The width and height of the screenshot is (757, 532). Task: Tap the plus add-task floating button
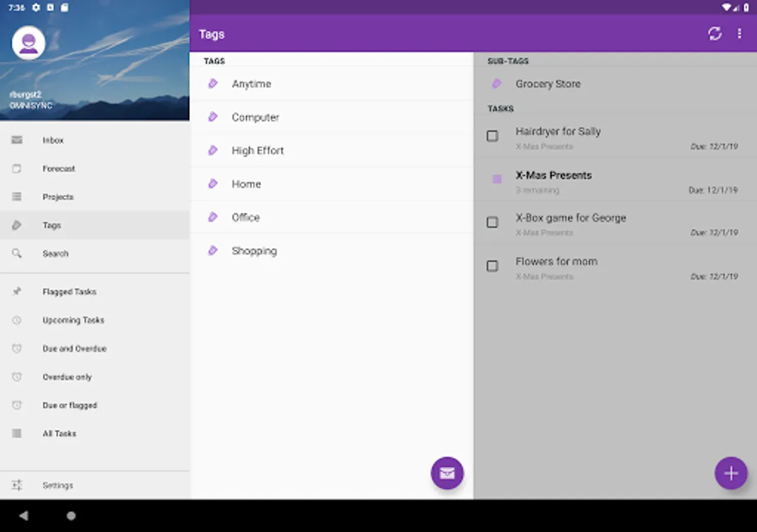click(732, 473)
